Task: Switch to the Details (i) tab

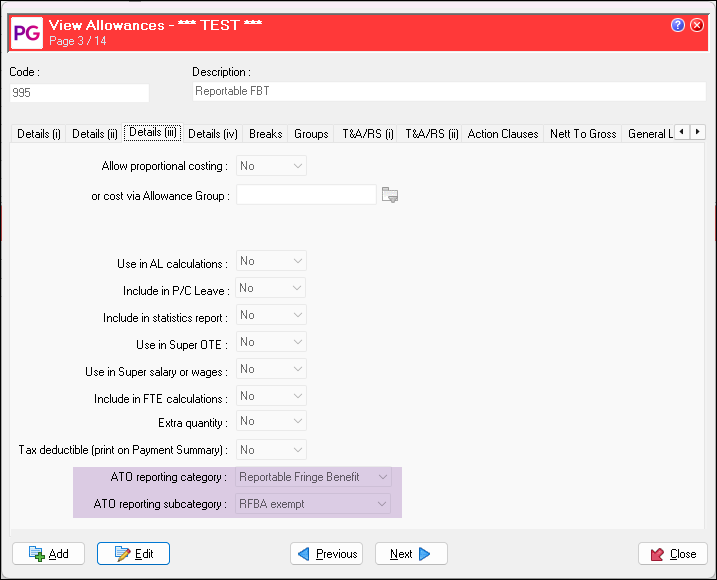Action: pyautogui.click(x=39, y=133)
